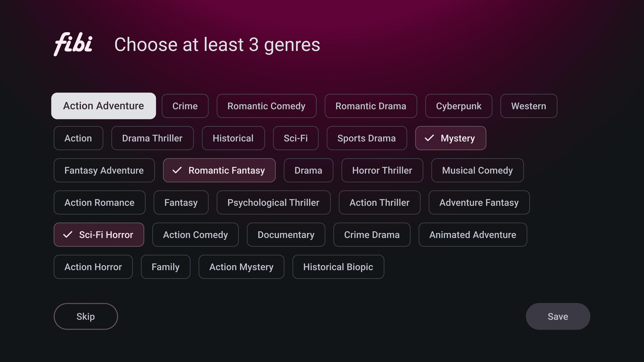
Task: Click the fibi logo
Action: coord(73,44)
